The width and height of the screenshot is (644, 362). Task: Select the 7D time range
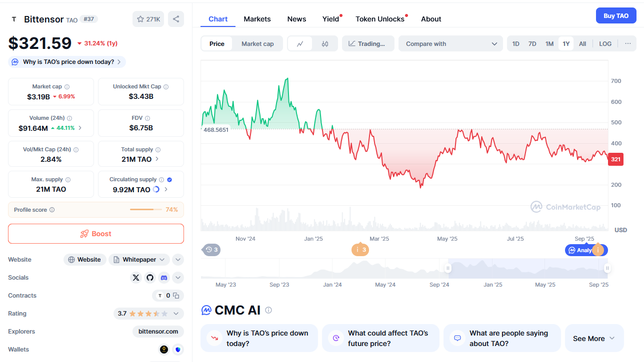point(532,44)
